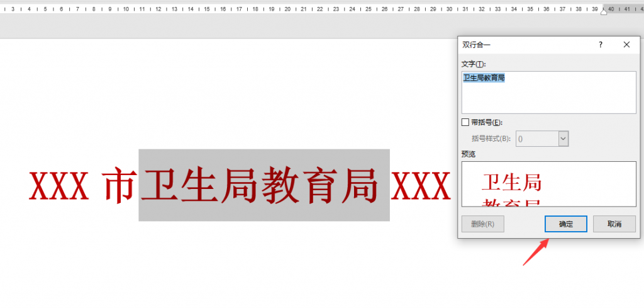The height and width of the screenshot is (308, 644).
Task: Click the highlighted 卫生局教育局 document text
Action: (264, 185)
